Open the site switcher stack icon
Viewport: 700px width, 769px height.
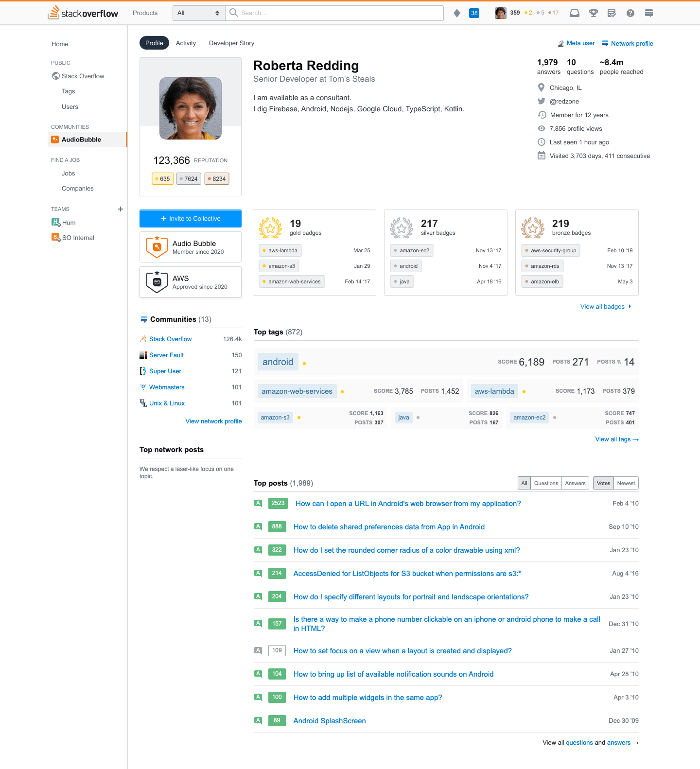[x=649, y=13]
